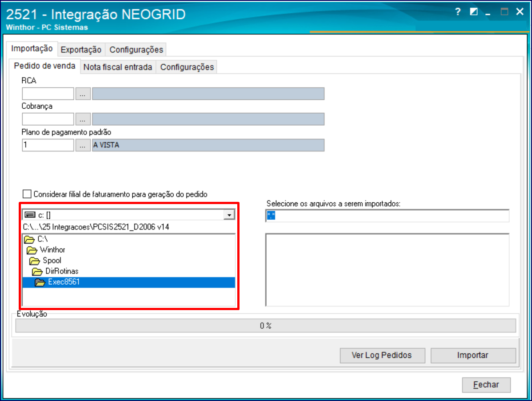Click the Winthor folder name in tree

click(x=52, y=250)
